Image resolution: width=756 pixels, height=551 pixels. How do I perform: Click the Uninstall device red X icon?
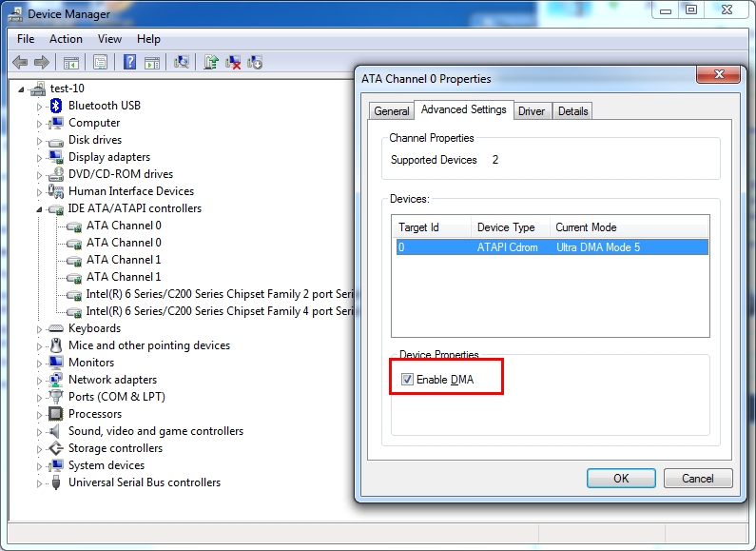coord(233,62)
